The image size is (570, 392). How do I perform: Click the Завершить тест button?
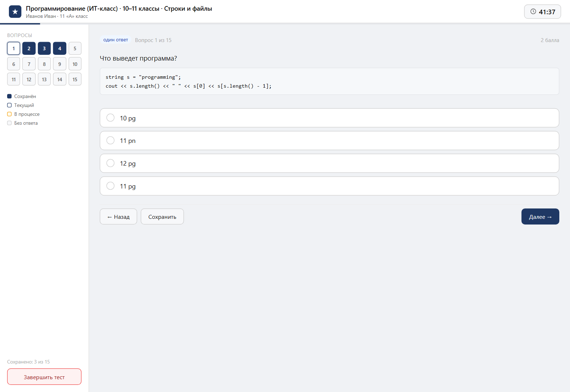[x=44, y=377]
